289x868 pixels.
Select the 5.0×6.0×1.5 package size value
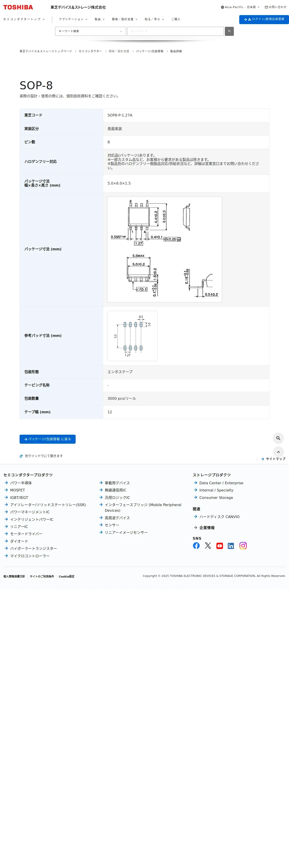coord(119,183)
